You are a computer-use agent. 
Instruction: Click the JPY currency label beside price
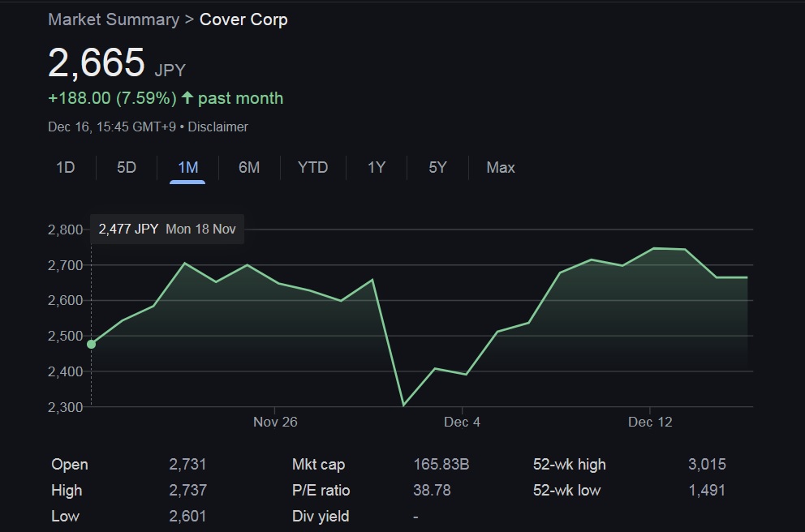tap(170, 71)
